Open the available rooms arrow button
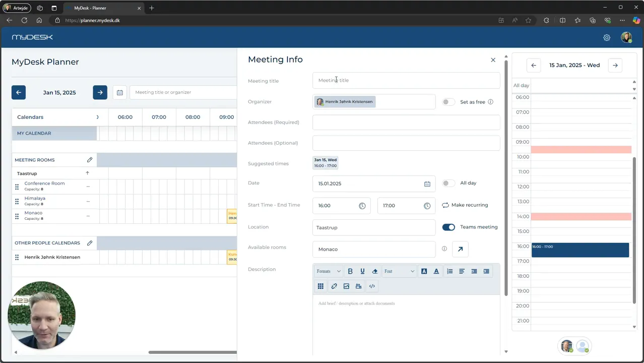This screenshot has height=363, width=644. (460, 249)
